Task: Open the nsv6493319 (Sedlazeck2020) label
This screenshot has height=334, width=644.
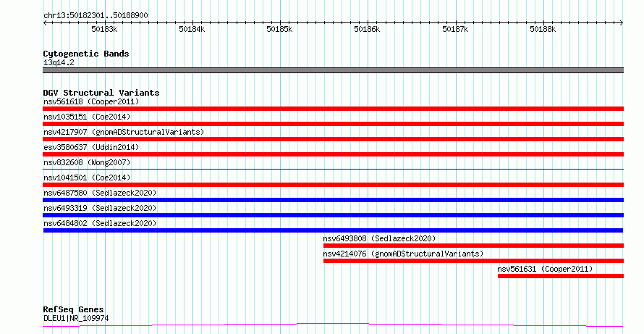Action: tap(100, 208)
